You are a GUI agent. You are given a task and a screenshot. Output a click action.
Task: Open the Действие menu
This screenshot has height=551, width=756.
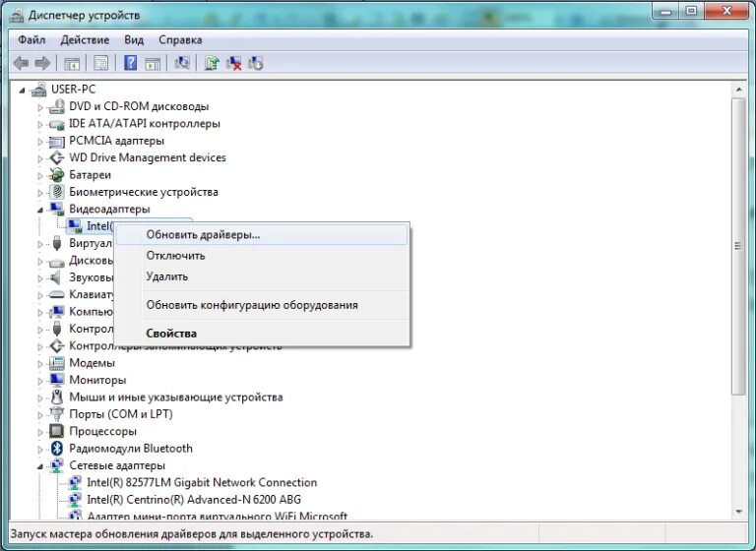85,40
